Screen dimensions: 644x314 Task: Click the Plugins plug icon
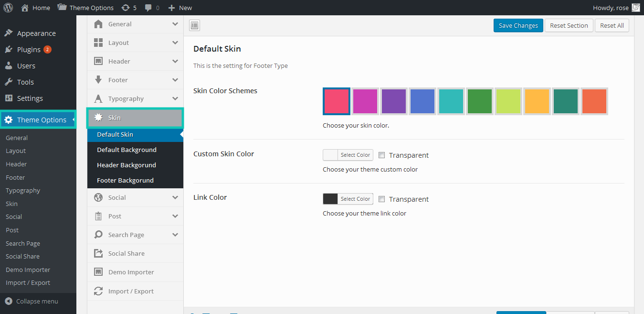(9, 50)
